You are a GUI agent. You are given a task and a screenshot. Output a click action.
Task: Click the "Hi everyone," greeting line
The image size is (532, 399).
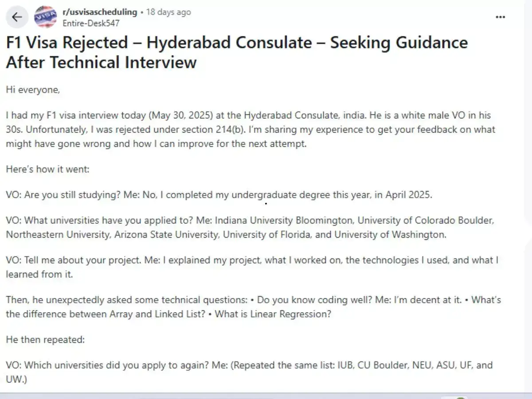33,90
